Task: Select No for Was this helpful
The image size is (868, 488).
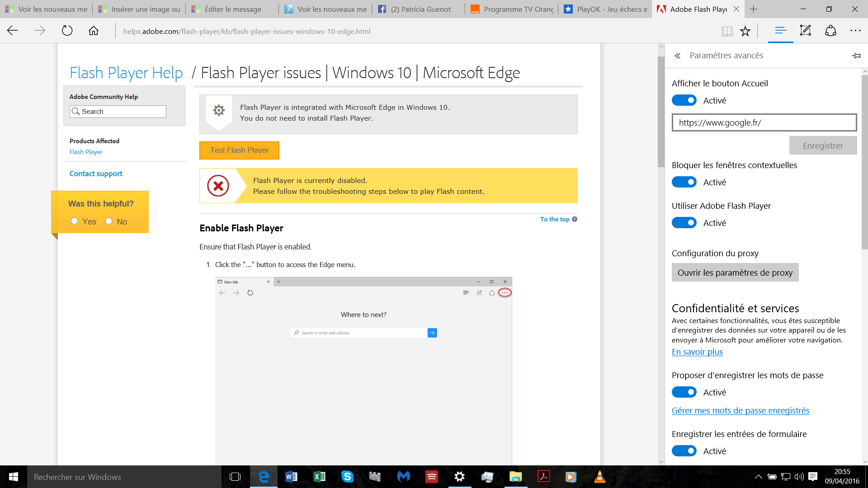Action: click(109, 221)
